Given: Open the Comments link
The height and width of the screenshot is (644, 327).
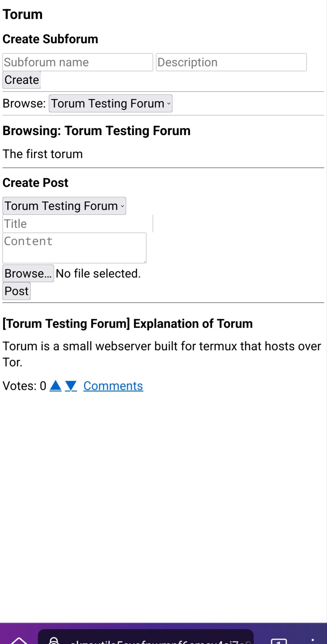Looking at the screenshot, I should click(x=113, y=386).
